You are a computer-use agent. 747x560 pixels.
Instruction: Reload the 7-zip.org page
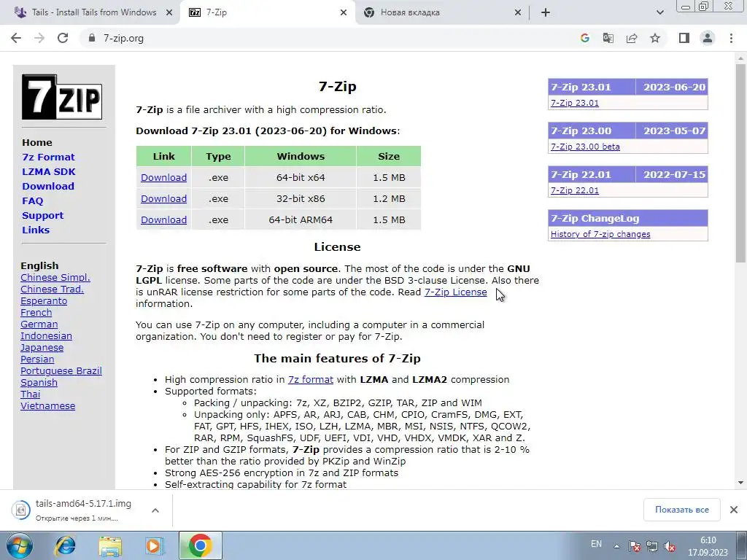point(63,38)
